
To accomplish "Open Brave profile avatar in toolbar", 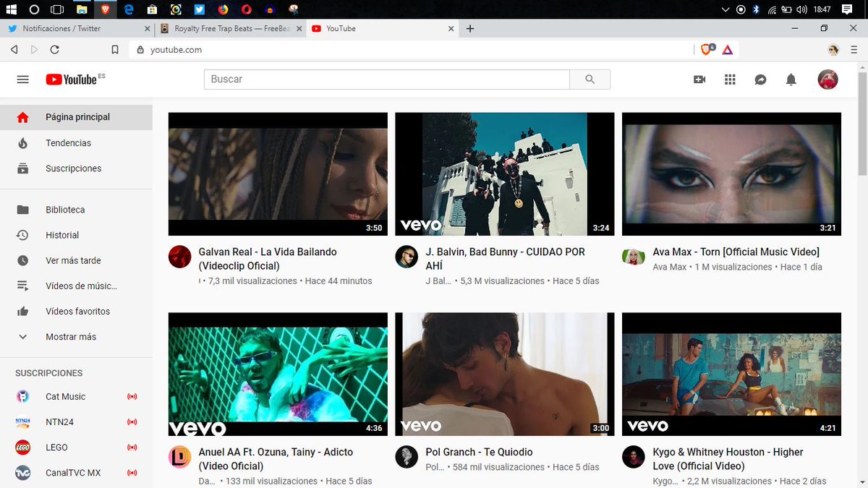I will tap(833, 50).
